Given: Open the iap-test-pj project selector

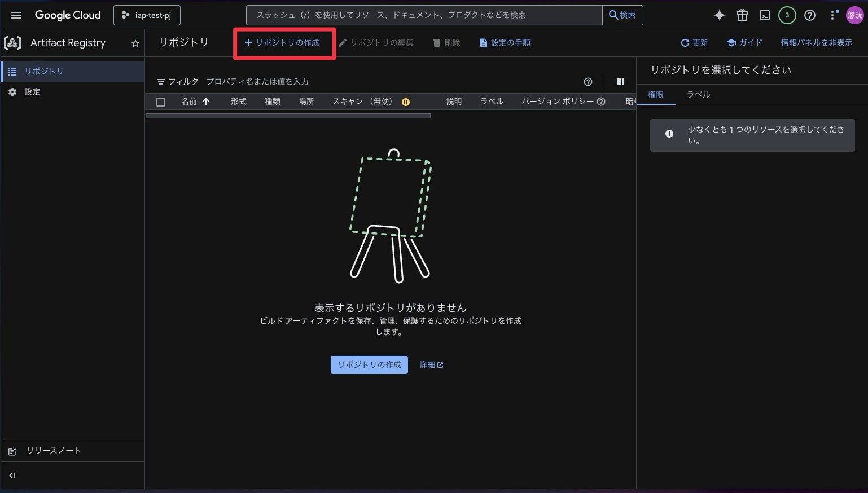Looking at the screenshot, I should point(147,15).
